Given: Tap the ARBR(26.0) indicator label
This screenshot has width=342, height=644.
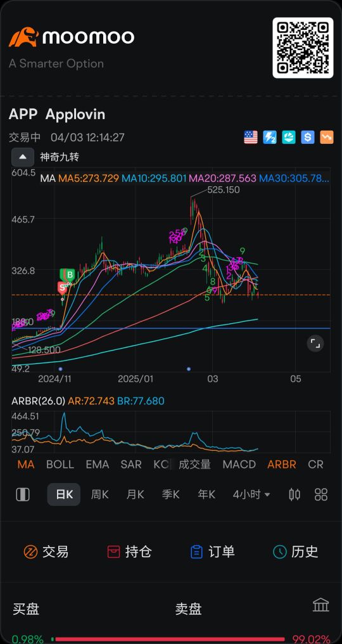Looking at the screenshot, I should [x=39, y=401].
